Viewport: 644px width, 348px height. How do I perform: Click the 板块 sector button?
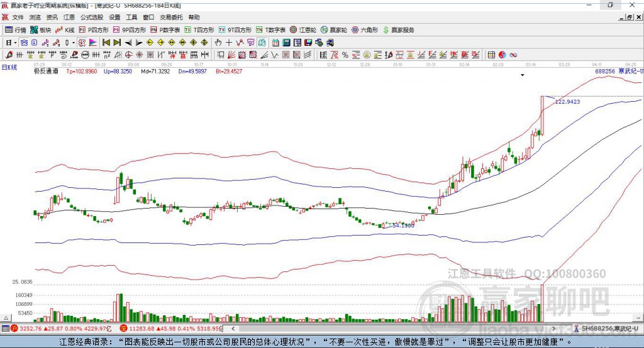click(41, 30)
